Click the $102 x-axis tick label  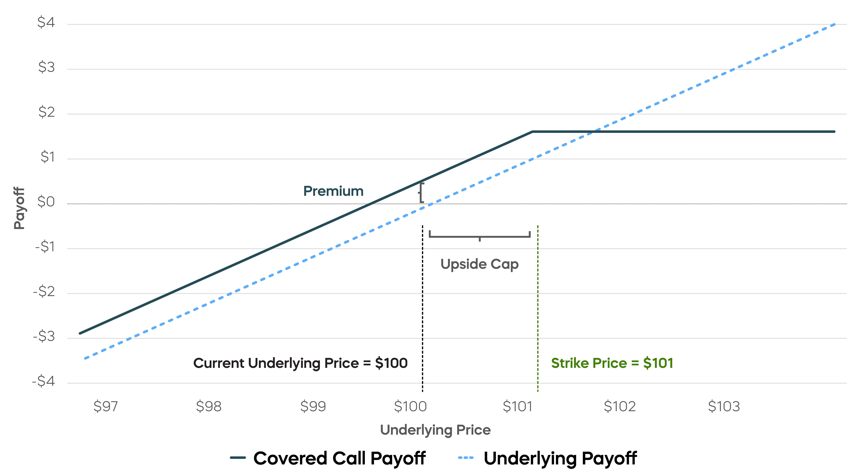[x=619, y=406]
